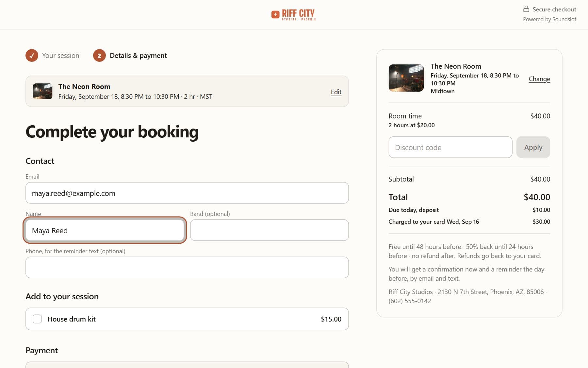Click the Complete your booking heading
This screenshot has height=368, width=588.
pos(112,132)
